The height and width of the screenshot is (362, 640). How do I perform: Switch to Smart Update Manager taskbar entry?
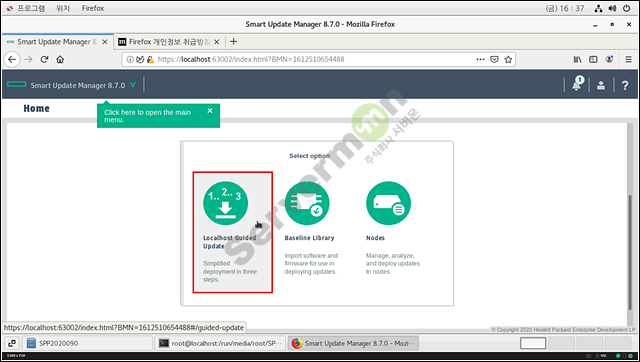pyautogui.click(x=353, y=343)
